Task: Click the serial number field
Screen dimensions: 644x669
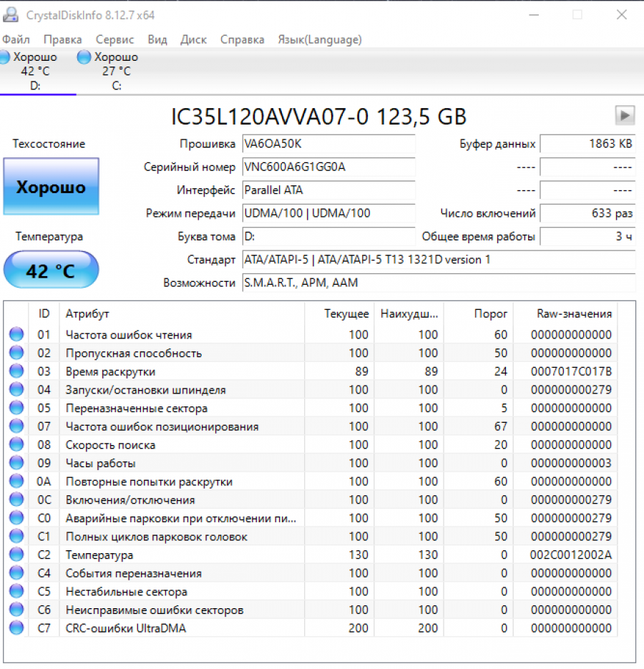Action: coord(328,167)
